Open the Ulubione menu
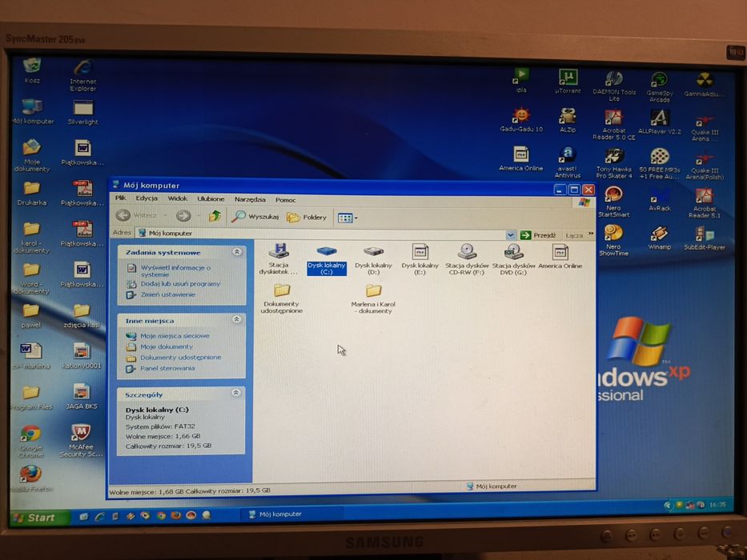This screenshot has height=560, width=747. tap(211, 199)
